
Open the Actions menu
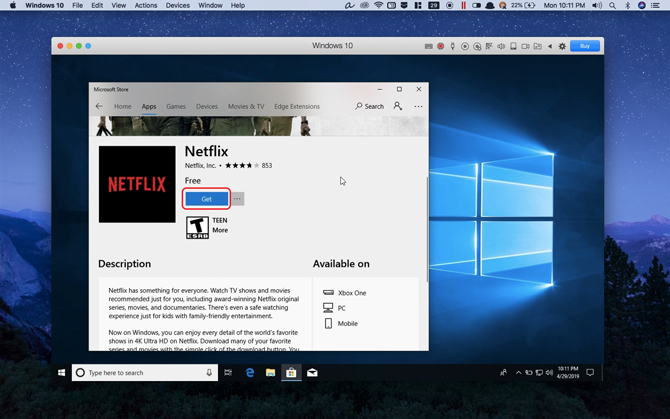click(x=146, y=5)
